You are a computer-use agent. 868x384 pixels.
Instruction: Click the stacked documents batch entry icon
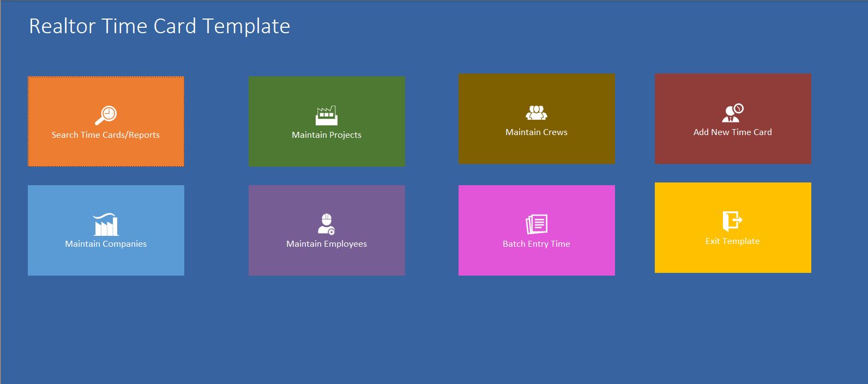537,224
